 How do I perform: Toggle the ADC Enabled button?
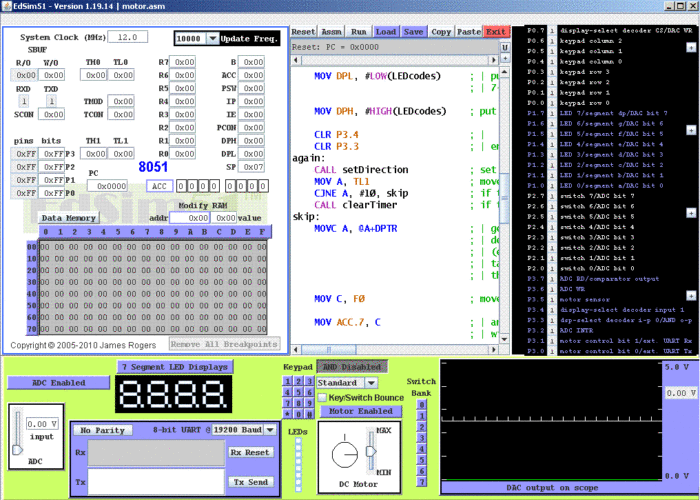pos(58,383)
